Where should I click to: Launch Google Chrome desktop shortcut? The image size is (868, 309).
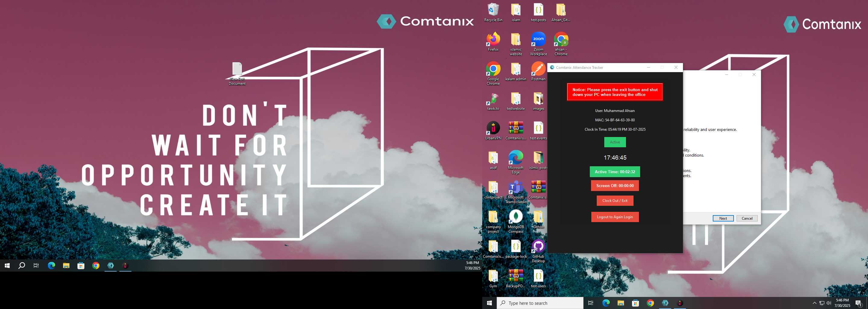[493, 74]
